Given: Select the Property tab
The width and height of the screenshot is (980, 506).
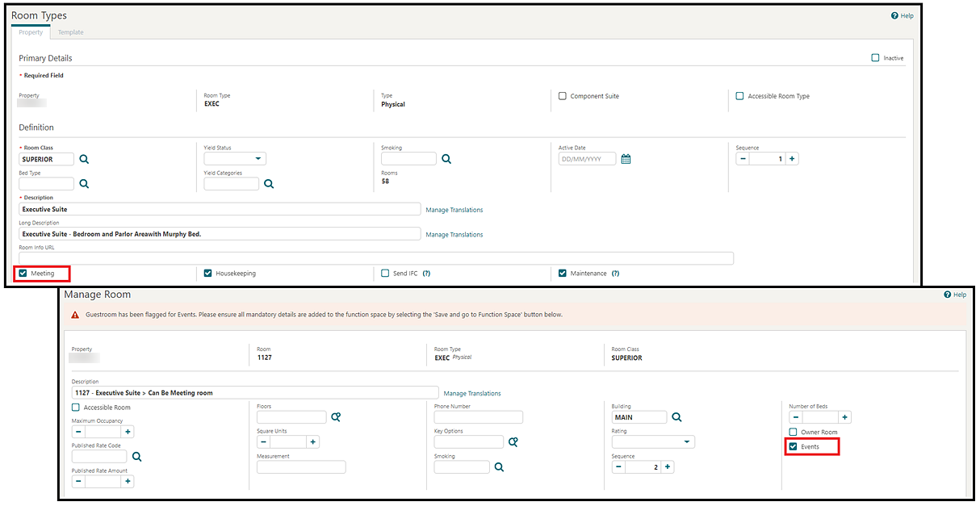Looking at the screenshot, I should click(x=31, y=32).
